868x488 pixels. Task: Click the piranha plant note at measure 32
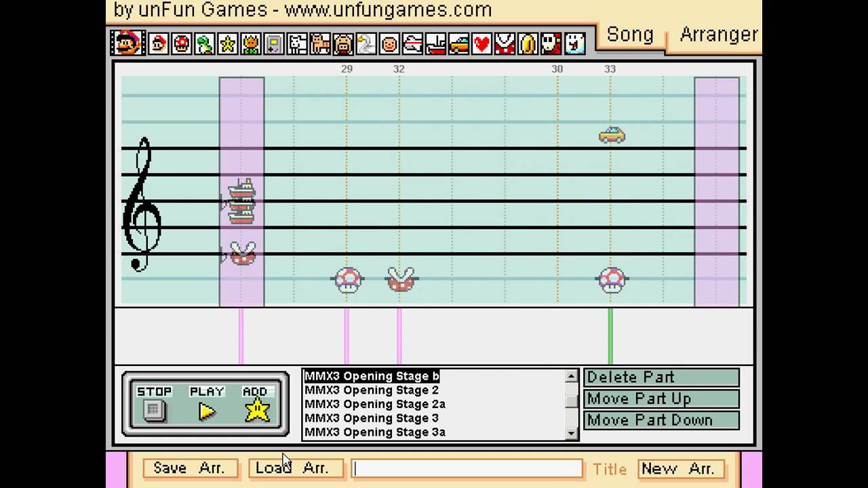click(x=401, y=279)
